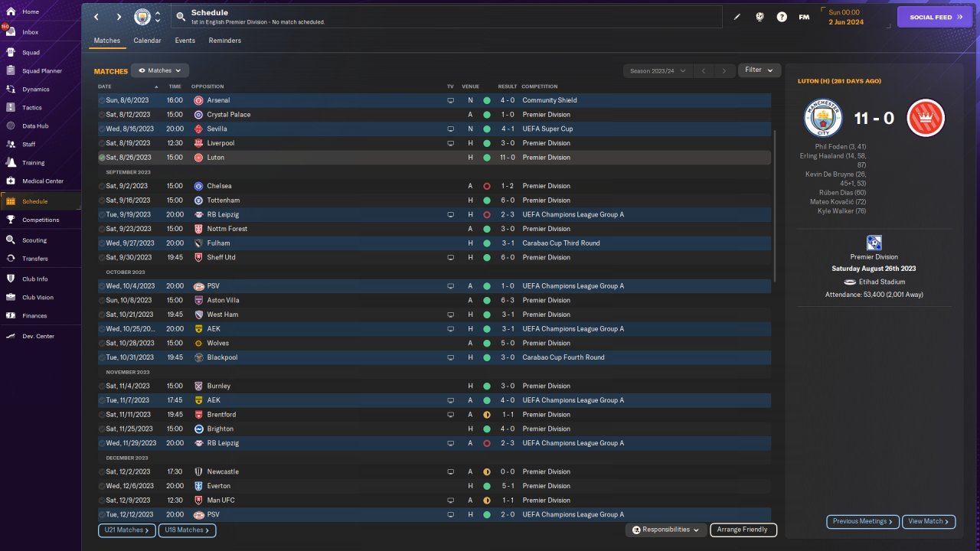This screenshot has width=980, height=551.
Task: Deselect the checked Luton match row
Action: [x=102, y=158]
